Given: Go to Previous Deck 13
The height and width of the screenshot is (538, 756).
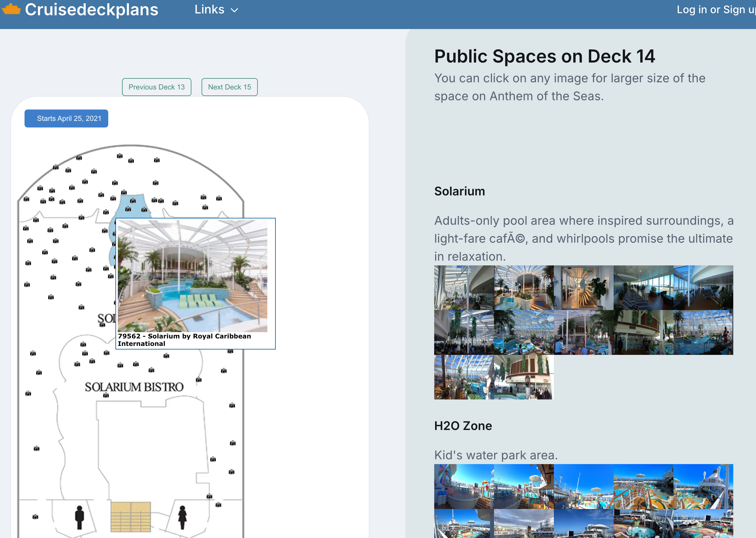Looking at the screenshot, I should [x=157, y=87].
